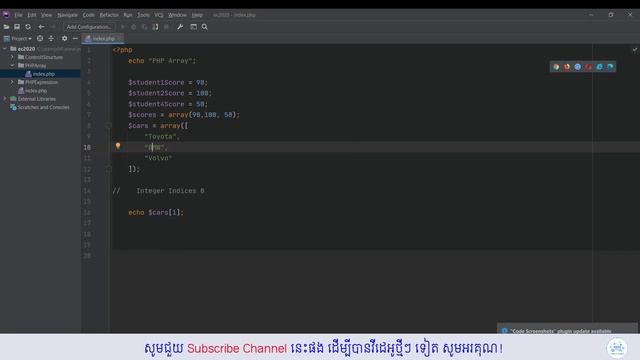Click the "Toyota" string in code
Screen dimensions: 640x360
[x=160, y=137]
